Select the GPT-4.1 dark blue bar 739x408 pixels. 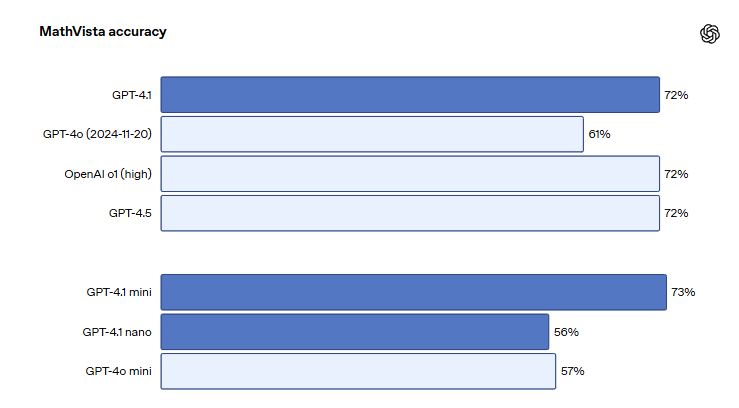click(x=410, y=95)
